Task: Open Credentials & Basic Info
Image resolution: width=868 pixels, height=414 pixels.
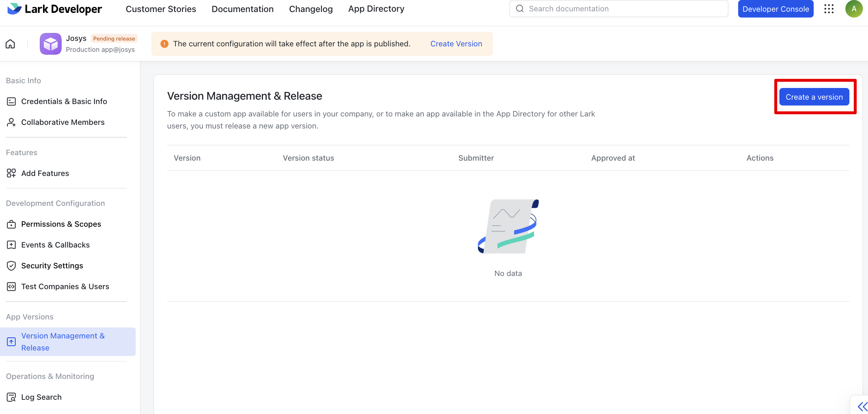Action: click(x=64, y=101)
